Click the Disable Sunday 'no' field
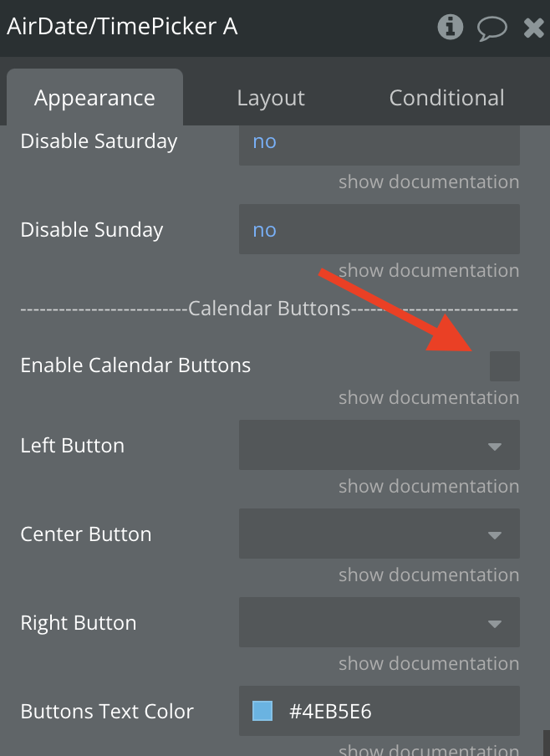Image resolution: width=550 pixels, height=756 pixels. click(379, 229)
